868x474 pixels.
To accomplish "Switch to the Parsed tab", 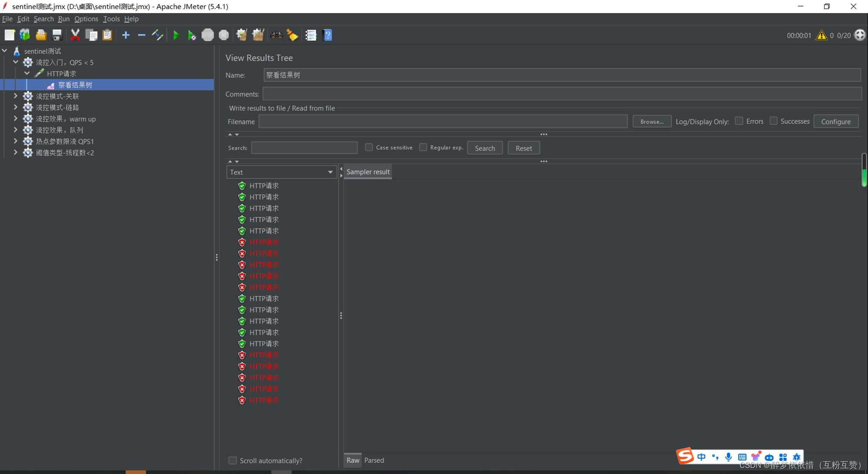I will (374, 460).
